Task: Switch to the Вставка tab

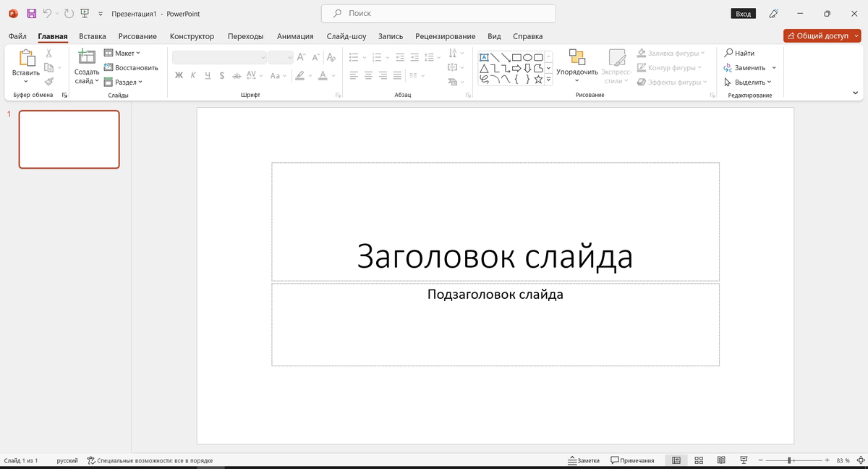Action: click(x=93, y=36)
